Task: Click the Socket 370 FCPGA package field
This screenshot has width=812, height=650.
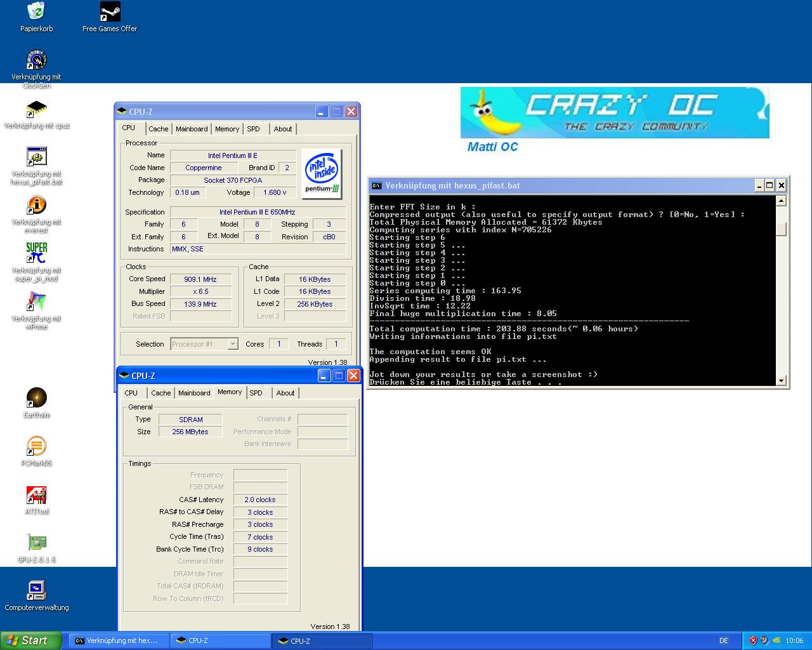Action: 233,180
